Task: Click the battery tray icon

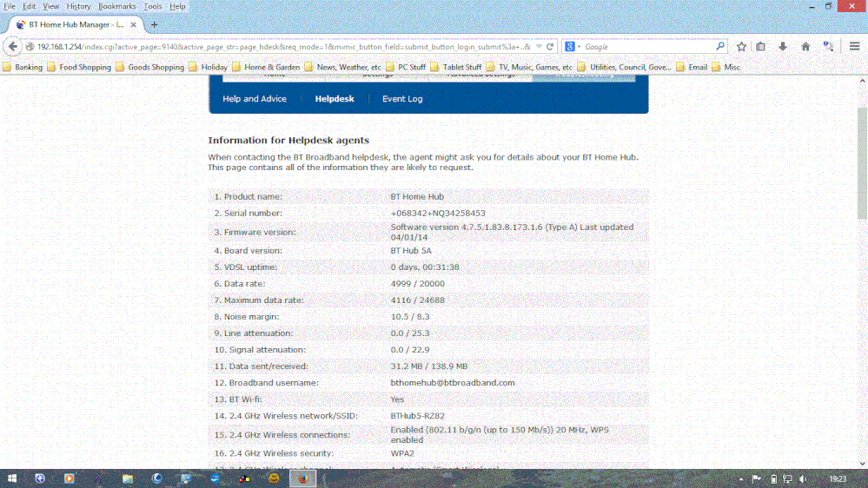Action: 773,479
